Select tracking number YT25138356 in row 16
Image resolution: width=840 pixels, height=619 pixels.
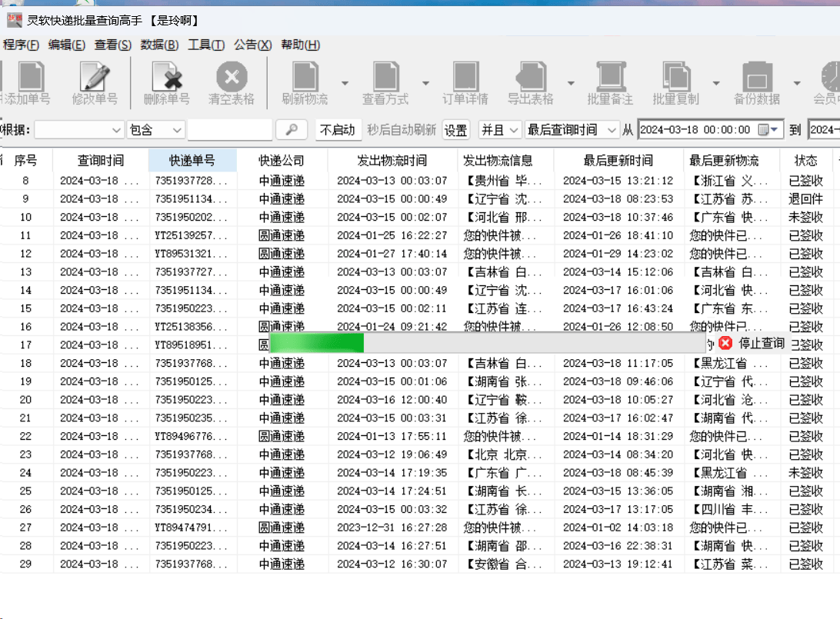(x=192, y=327)
